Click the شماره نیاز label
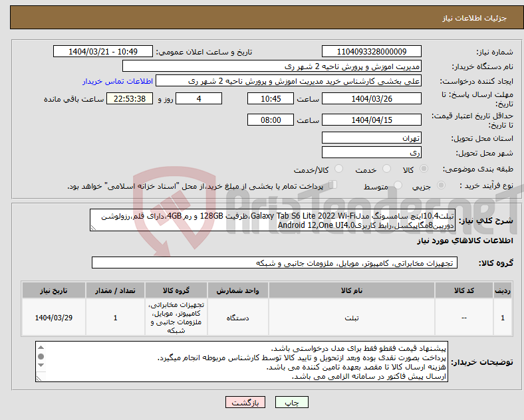 pos(495,52)
